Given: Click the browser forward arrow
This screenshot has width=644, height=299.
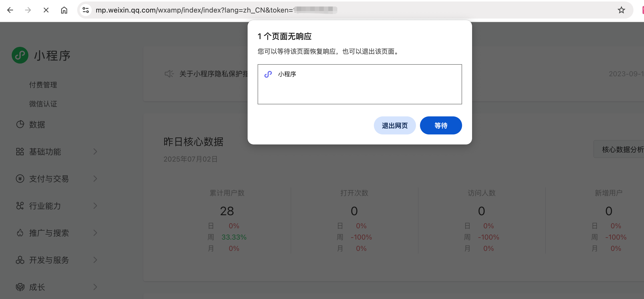Looking at the screenshot, I should [x=28, y=10].
